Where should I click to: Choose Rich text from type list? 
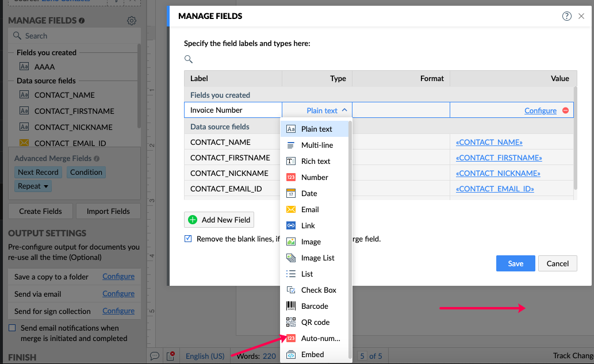coord(316,161)
